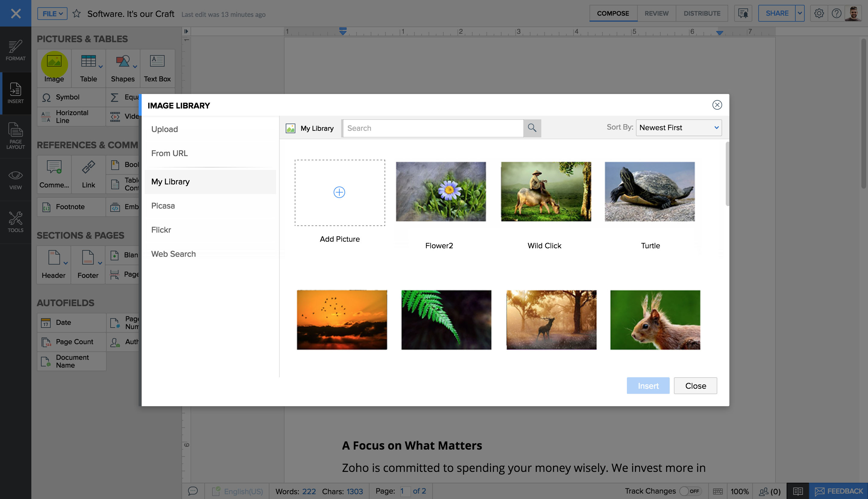This screenshot has width=868, height=499.
Task: Open the Page Layout panel
Action: coord(15,137)
